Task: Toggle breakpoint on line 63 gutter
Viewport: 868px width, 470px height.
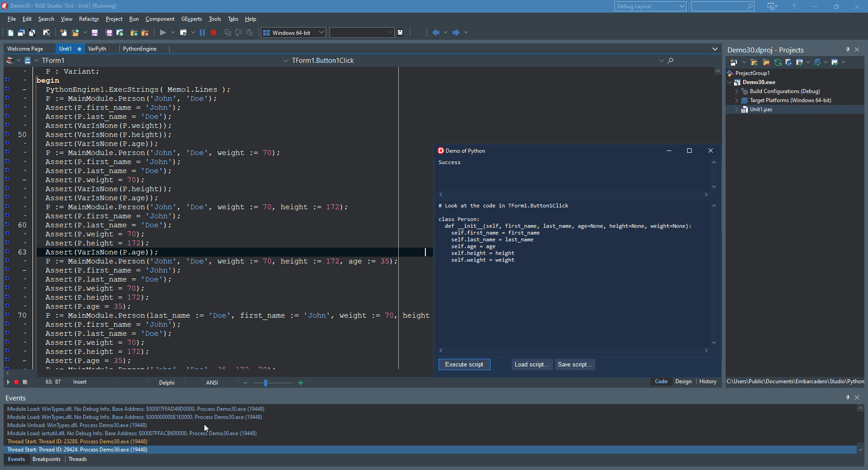Action: point(7,251)
